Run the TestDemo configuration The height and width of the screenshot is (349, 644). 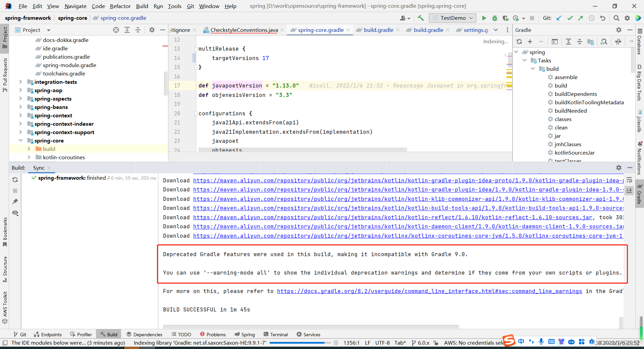coord(484,18)
